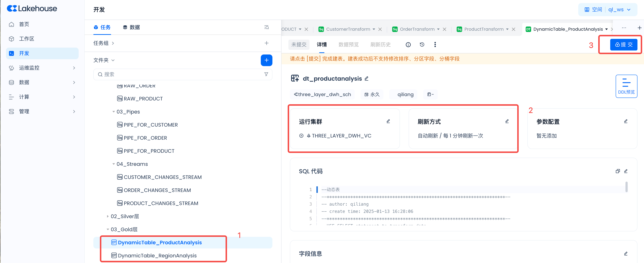Open version history clock icon

tap(422, 44)
